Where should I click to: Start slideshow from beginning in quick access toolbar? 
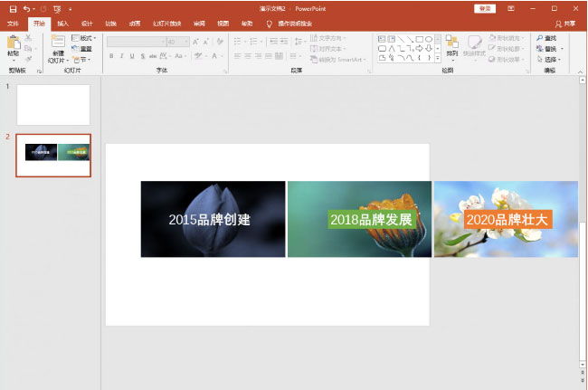tap(57, 9)
